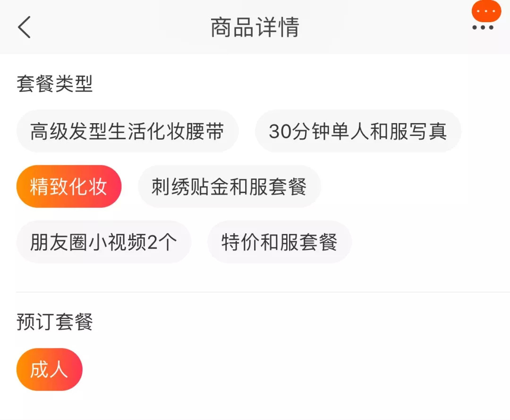Click the 套餐类型 section heading
This screenshot has width=510, height=420.
55,84
